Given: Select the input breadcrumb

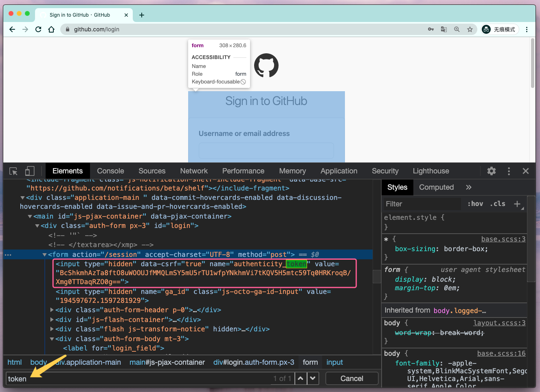Looking at the screenshot, I should (x=335, y=362).
